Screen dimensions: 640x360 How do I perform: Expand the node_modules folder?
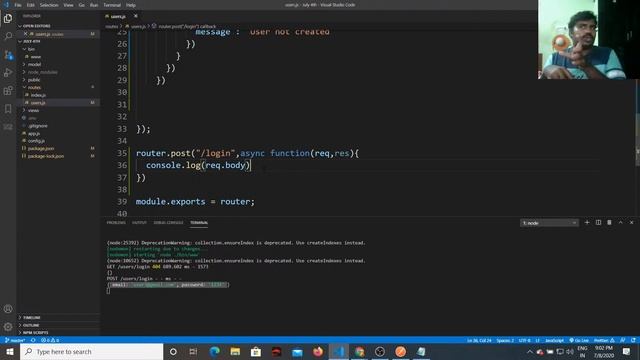[59, 72]
